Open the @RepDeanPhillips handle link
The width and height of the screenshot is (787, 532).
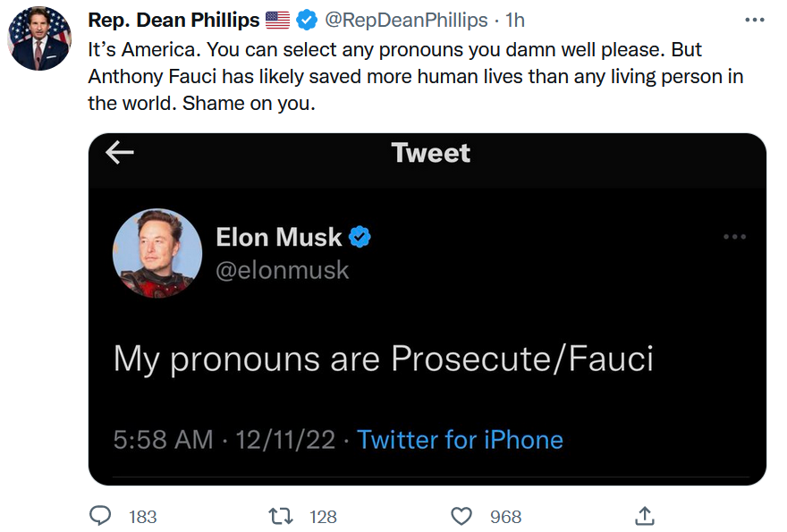tap(406, 21)
